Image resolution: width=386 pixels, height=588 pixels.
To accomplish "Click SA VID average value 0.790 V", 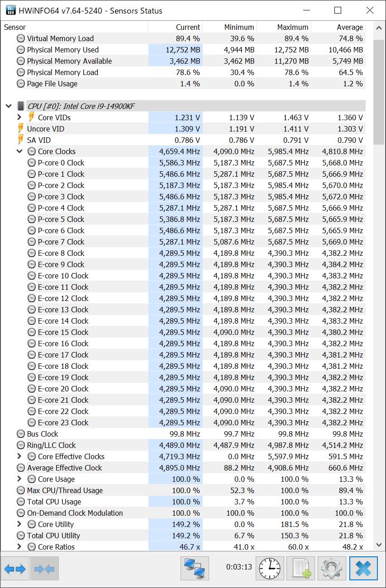I will tap(350, 140).
